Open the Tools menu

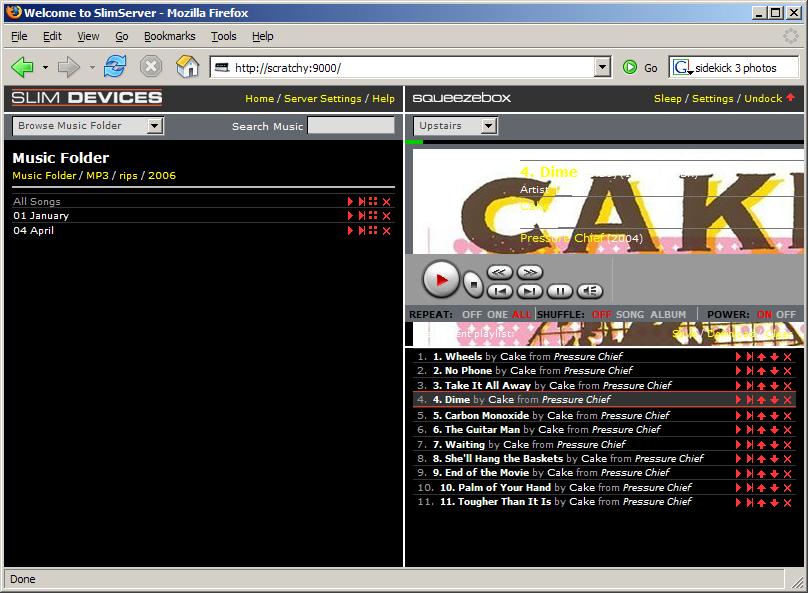pos(223,36)
